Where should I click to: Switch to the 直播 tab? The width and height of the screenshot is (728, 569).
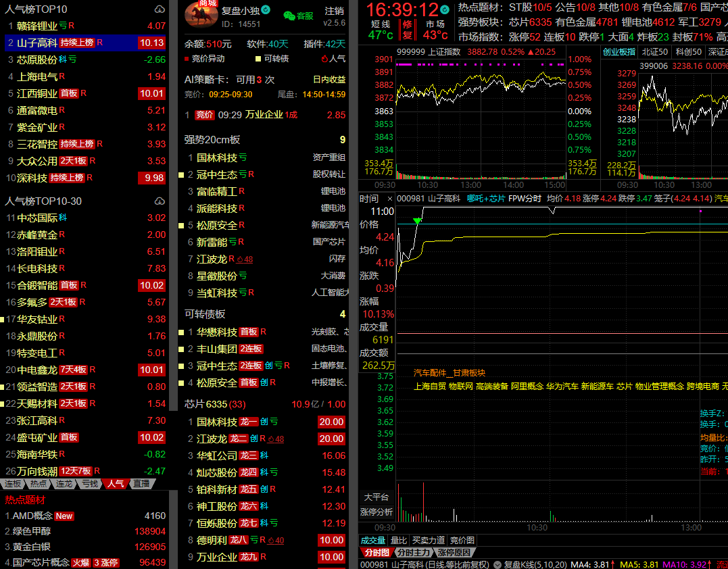pyautogui.click(x=141, y=484)
